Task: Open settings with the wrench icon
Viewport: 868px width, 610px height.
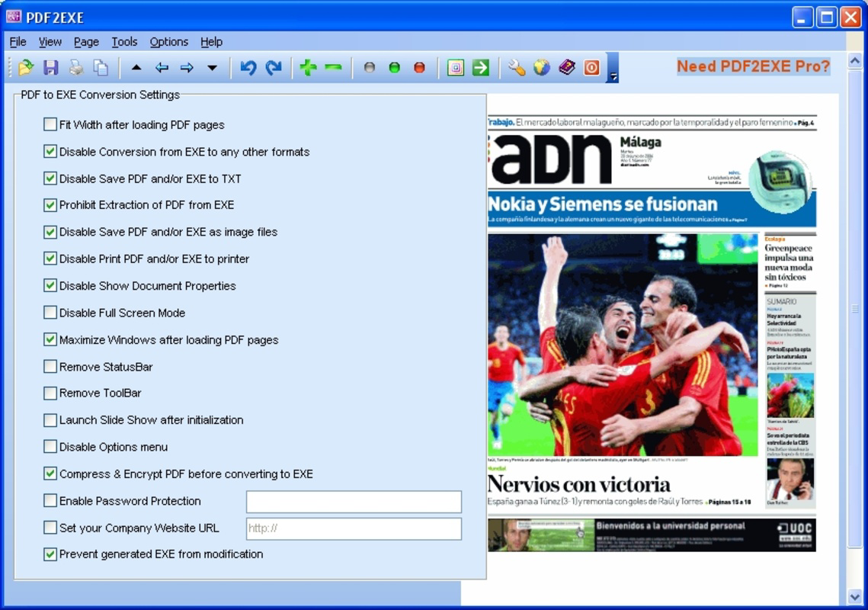Action: (516, 68)
